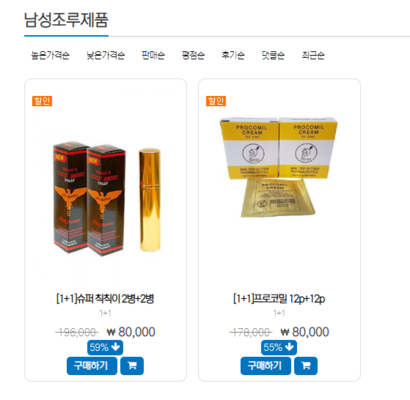Sort products by 댓글순

point(273,55)
